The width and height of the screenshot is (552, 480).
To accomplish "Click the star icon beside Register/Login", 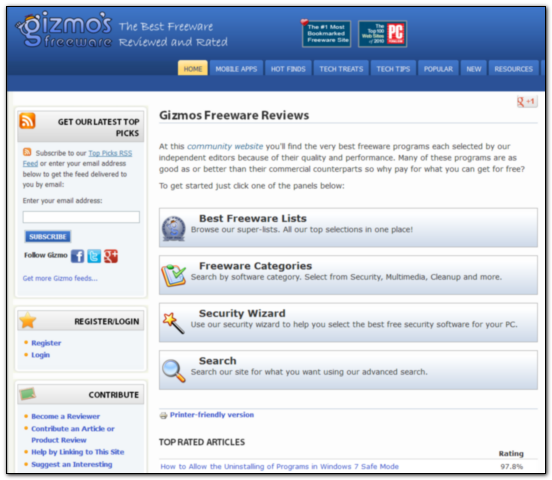I will (28, 320).
